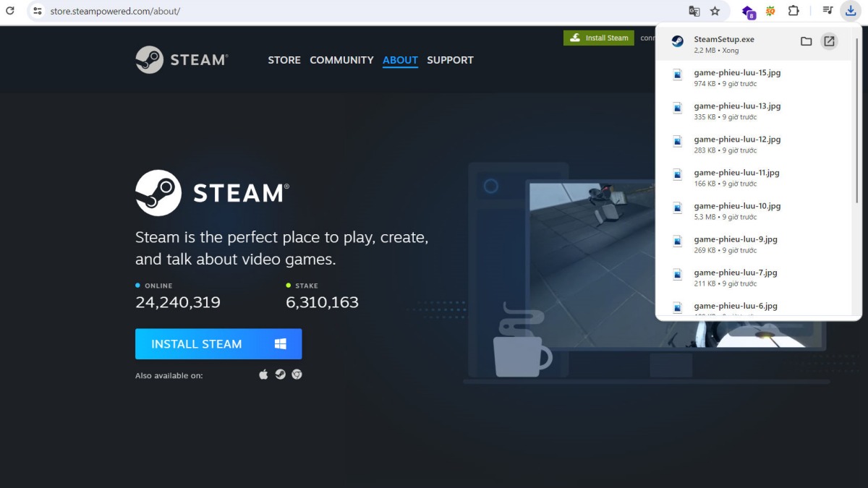Image resolution: width=868 pixels, height=488 pixels.
Task: Open the COMMUNITY menu
Action: pos(341,60)
